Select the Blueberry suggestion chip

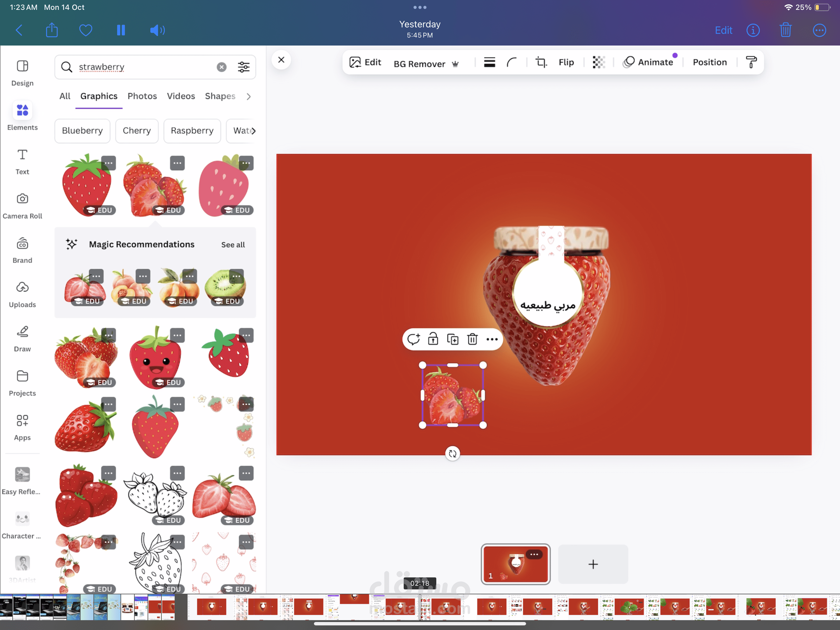click(82, 131)
